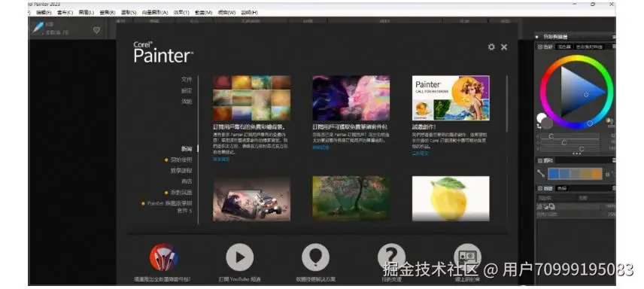Swap main and additional colors icon

(539, 126)
